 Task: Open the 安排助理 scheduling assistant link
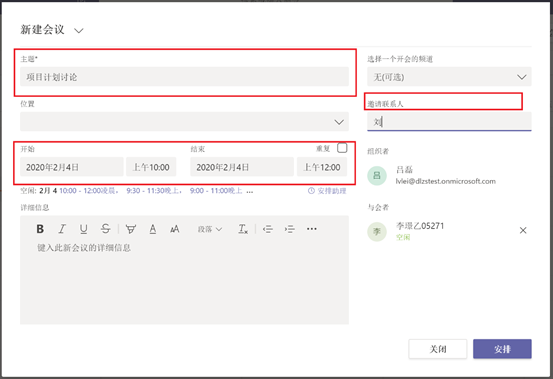(x=327, y=191)
